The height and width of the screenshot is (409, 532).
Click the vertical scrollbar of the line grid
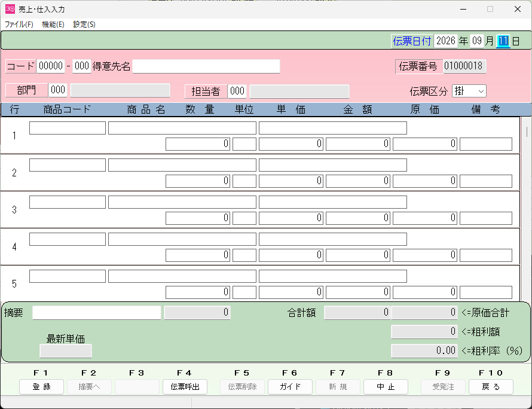(527, 209)
